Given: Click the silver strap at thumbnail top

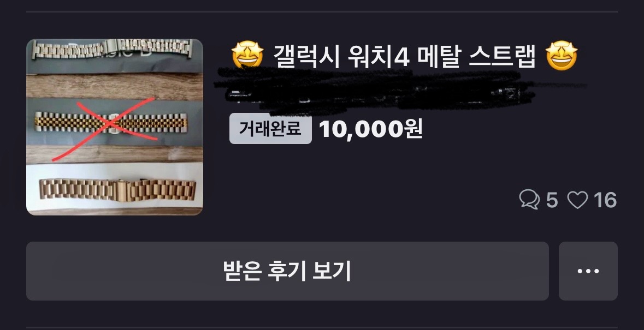Looking at the screenshot, I should [x=112, y=49].
